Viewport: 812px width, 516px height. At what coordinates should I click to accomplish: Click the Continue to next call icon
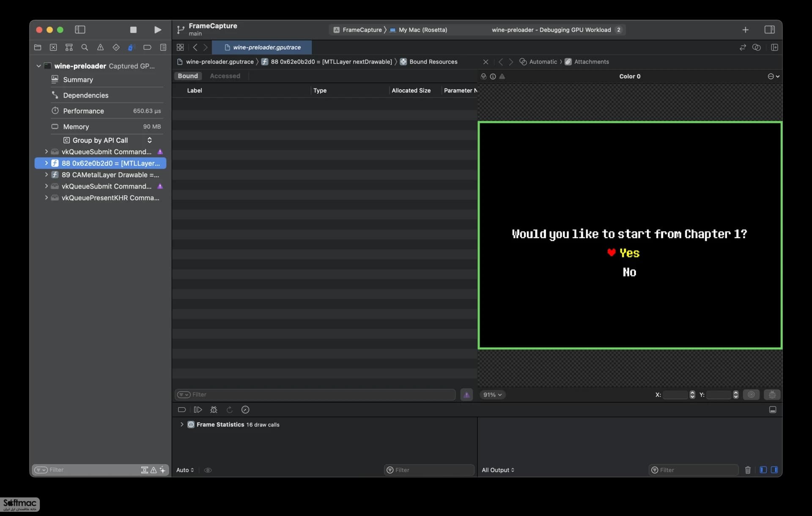tap(198, 410)
